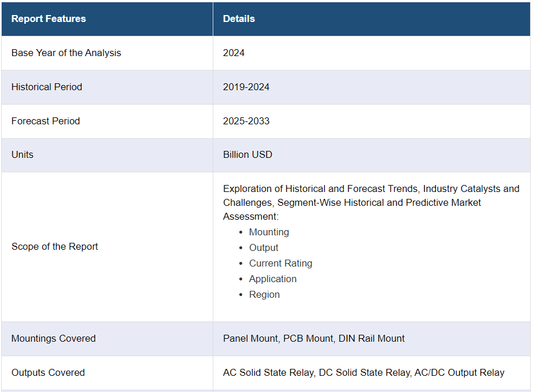Select the Scope of the Report label
This screenshot has width=533, height=392.
(x=55, y=246)
